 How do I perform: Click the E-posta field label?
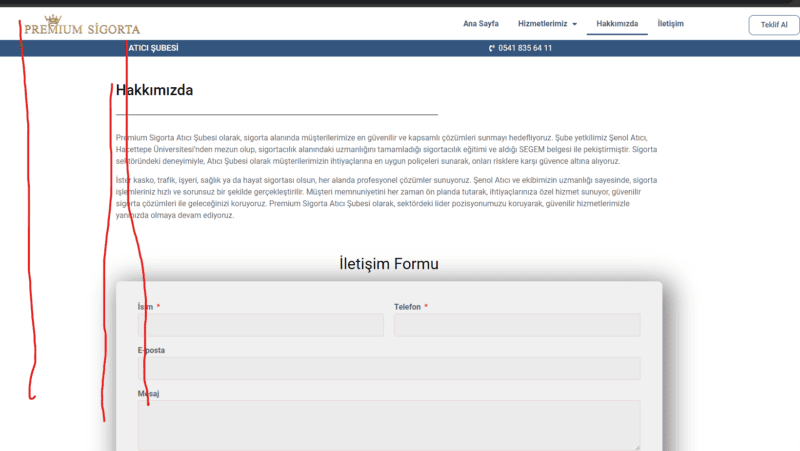[151, 350]
